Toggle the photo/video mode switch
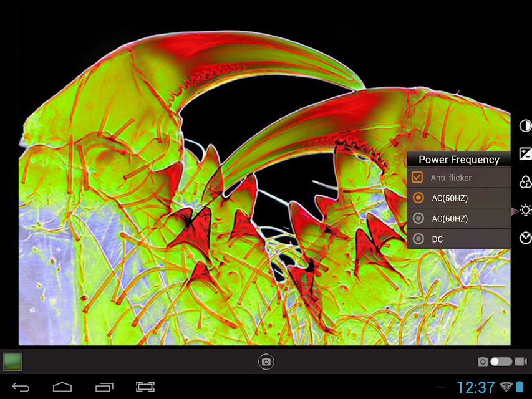 pyautogui.click(x=501, y=362)
